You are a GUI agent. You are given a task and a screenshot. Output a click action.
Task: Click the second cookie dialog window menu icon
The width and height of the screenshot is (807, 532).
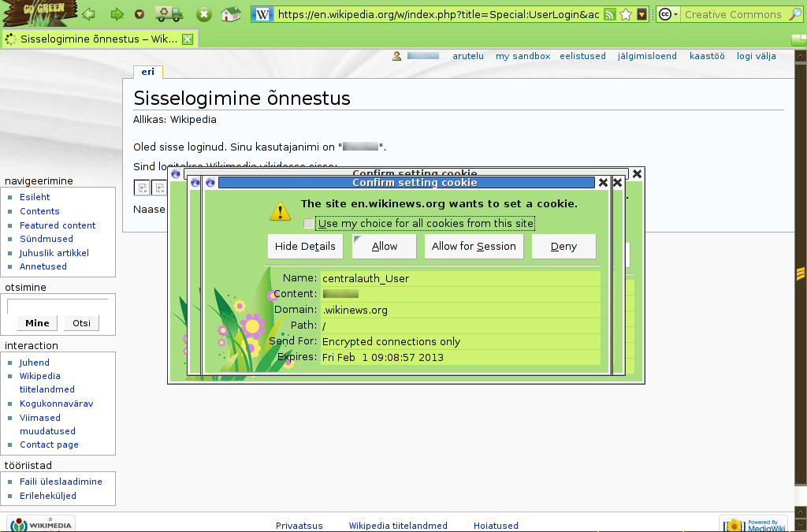coord(195,183)
